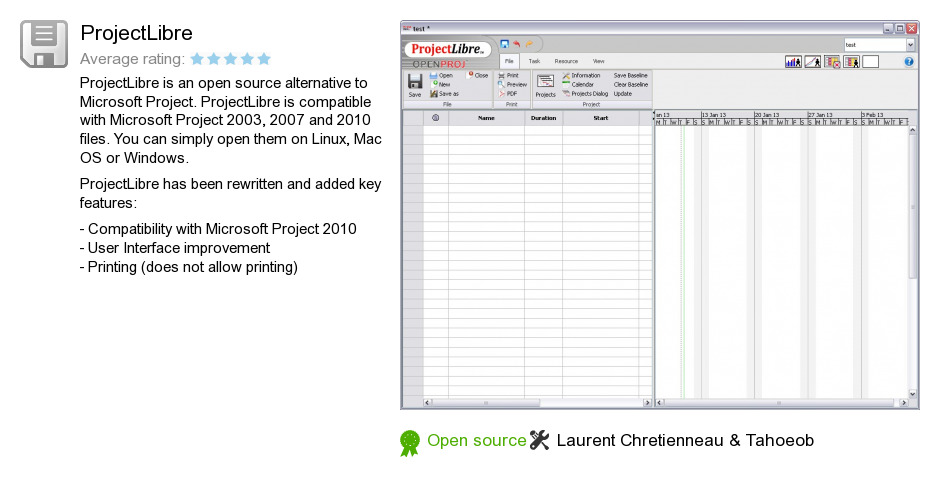Image resolution: width=940 pixels, height=487 pixels.
Task: Click the Gantt pane right scroll arrow
Action: [903, 402]
